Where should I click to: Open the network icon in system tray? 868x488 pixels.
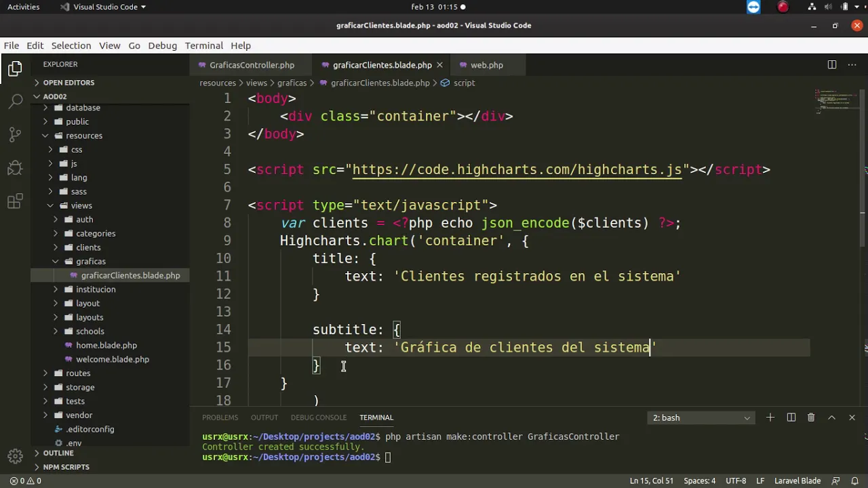[x=812, y=7]
